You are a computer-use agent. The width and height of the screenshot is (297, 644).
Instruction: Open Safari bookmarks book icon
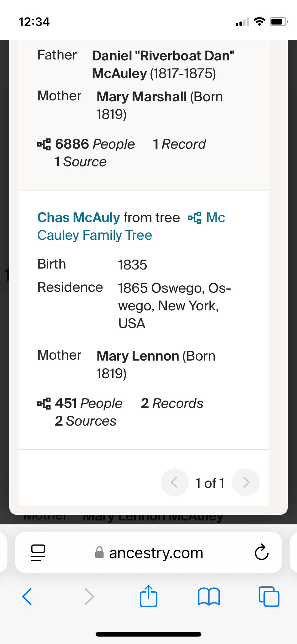pos(209,596)
